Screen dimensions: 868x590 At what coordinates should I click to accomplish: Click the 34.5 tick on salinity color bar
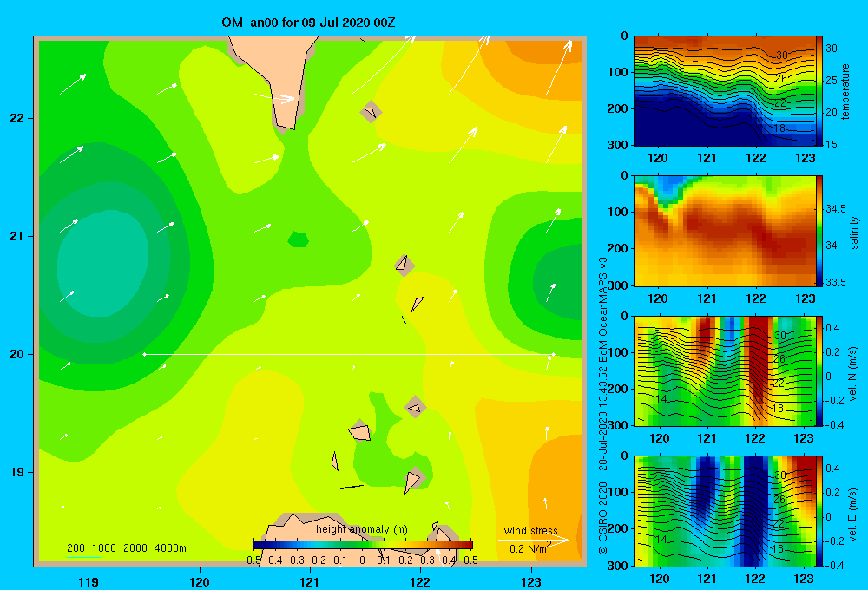coord(836,209)
